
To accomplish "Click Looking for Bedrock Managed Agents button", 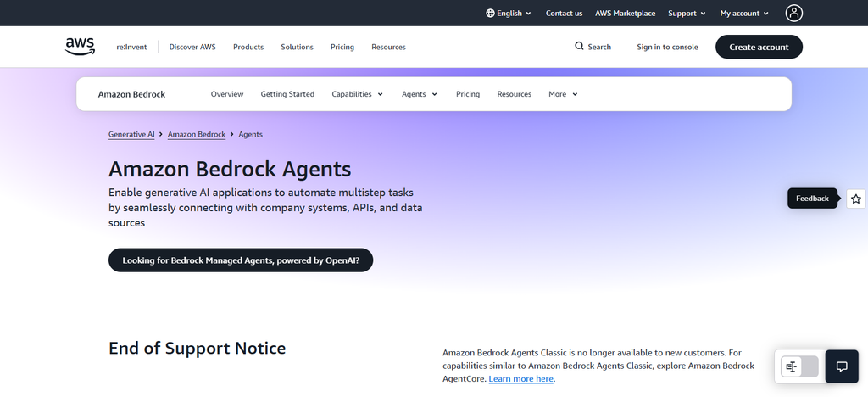I will pos(241,260).
